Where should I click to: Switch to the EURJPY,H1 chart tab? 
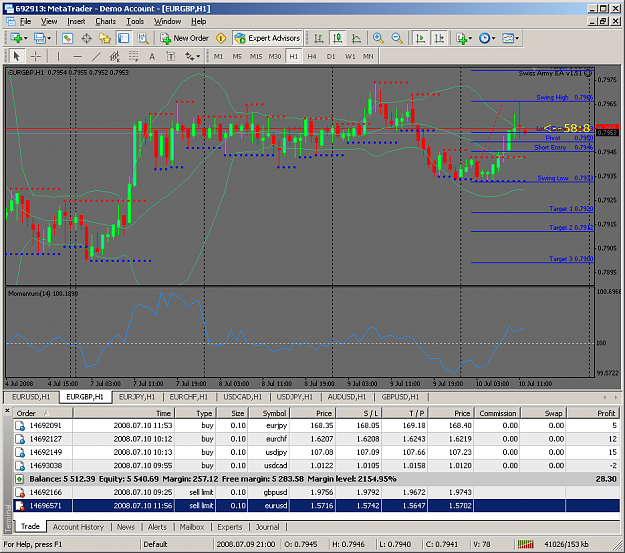(x=137, y=397)
